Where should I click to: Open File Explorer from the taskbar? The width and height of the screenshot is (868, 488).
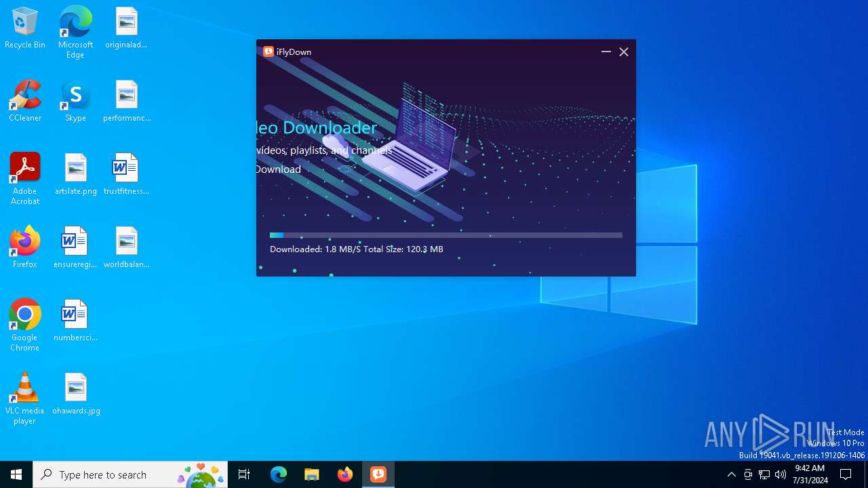312,474
